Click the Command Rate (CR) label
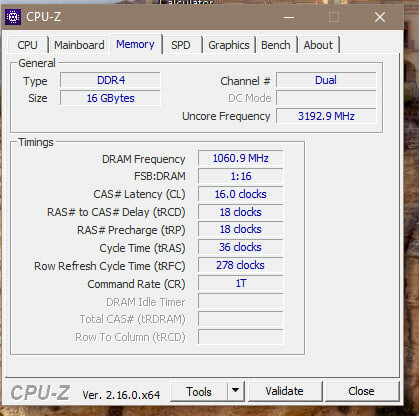Image resolution: width=419 pixels, height=416 pixels. (136, 284)
